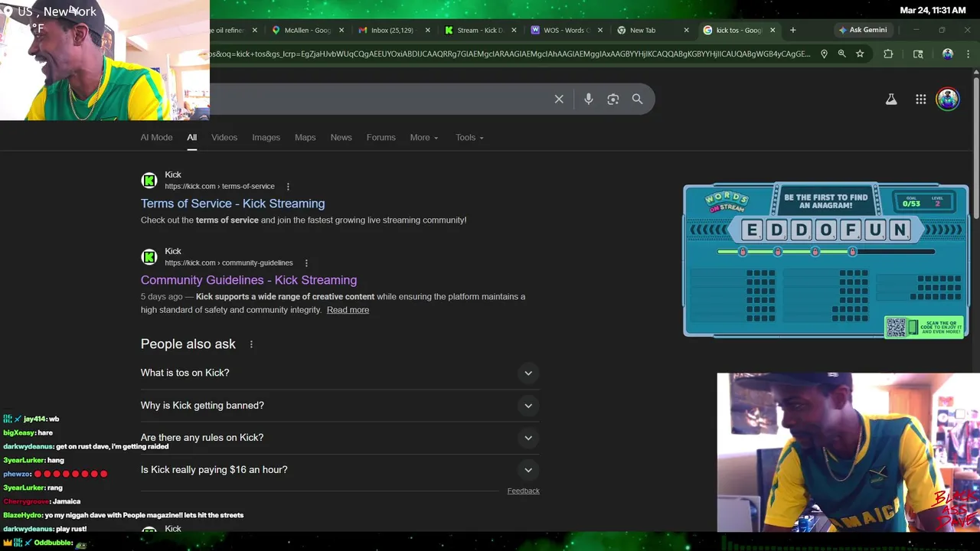Screen dimensions: 980x551
Task: Close the McAllen Google Maps tab
Action: point(341,30)
